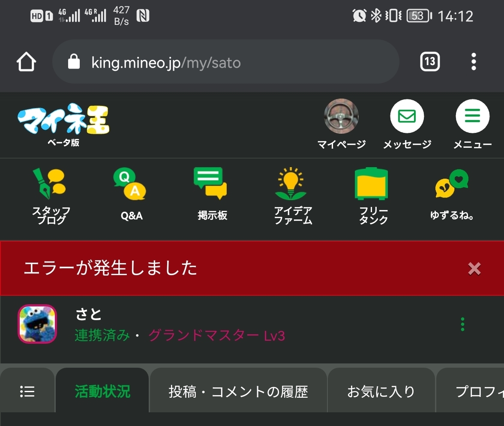The image size is (504, 426).
Task: Tap the Bluetooth status icon
Action: [376, 15]
